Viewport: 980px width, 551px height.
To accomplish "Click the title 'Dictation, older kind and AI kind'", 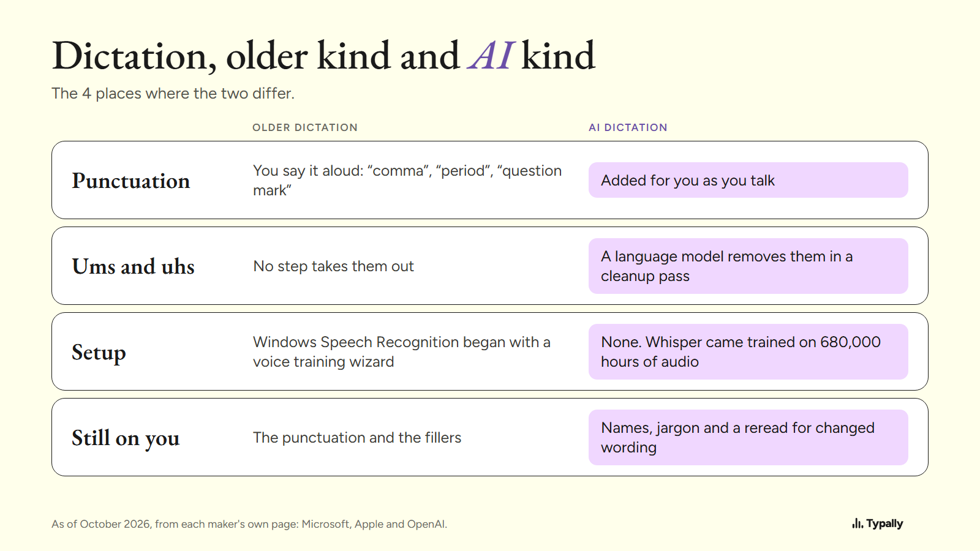I will click(x=323, y=56).
